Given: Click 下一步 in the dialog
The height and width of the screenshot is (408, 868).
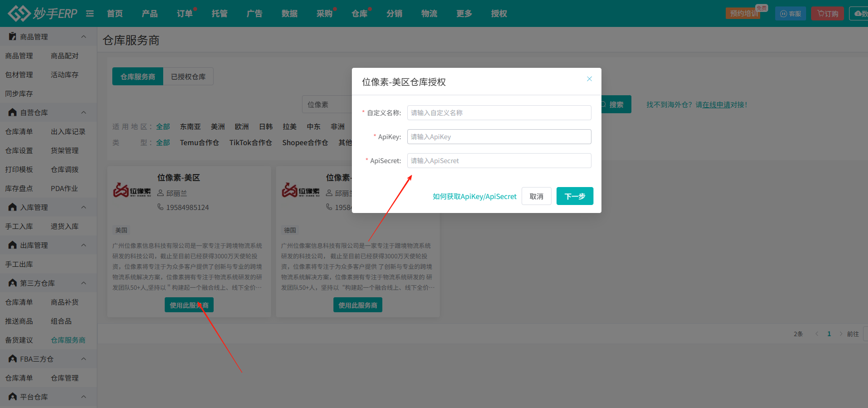Looking at the screenshot, I should [x=575, y=196].
